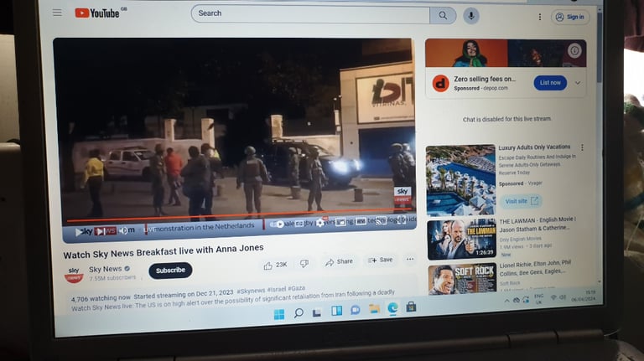The width and height of the screenshot is (644, 361).
Task: Open Windows taskbar search
Action: coord(299,313)
